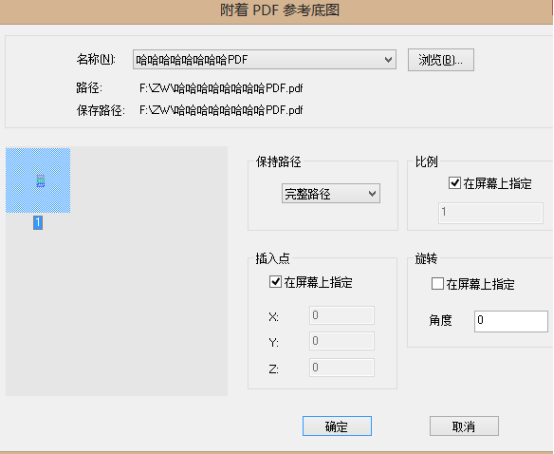This screenshot has width=554, height=454.
Task: Click the 名称 combo box field
Action: (264, 59)
